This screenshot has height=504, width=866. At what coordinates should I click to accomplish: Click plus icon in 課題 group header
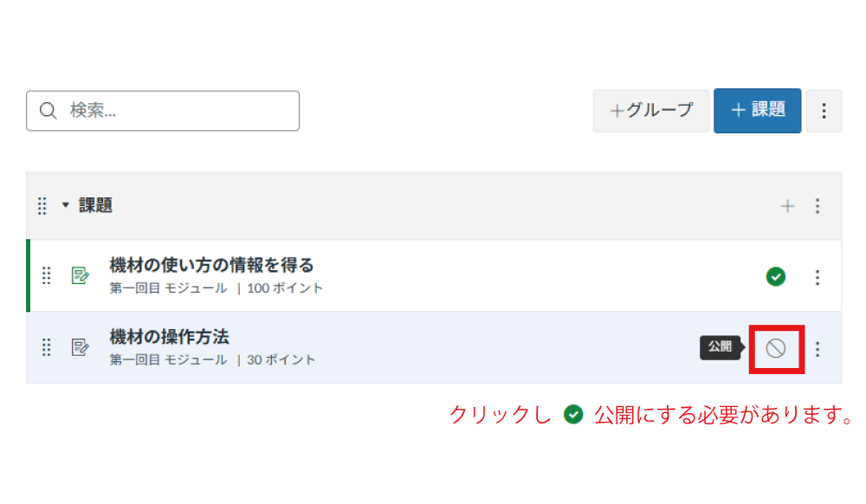pos(787,206)
